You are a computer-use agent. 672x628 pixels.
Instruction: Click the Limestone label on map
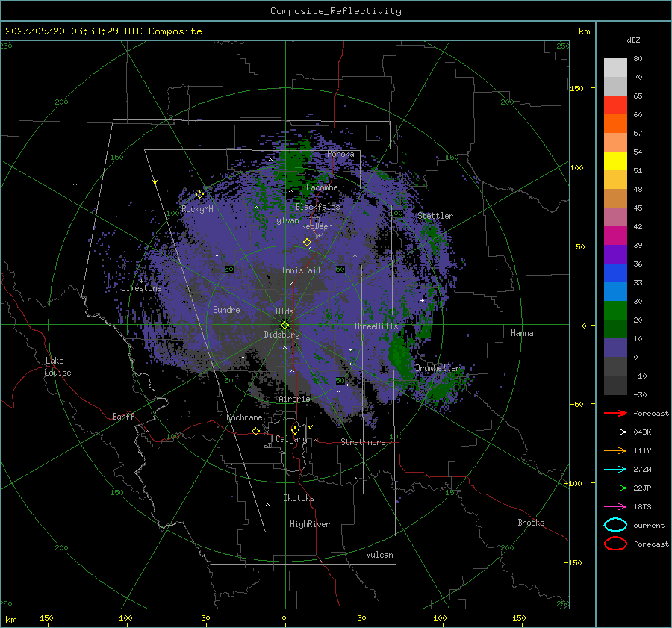click(141, 288)
